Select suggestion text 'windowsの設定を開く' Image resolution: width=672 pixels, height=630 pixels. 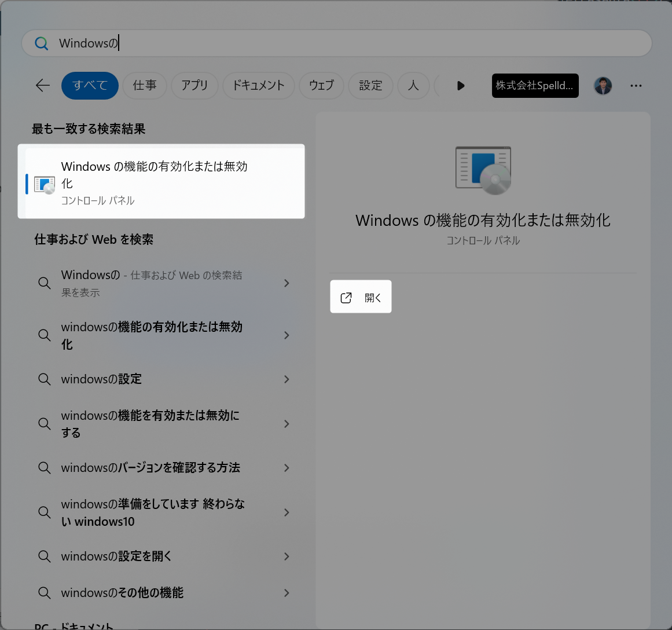(116, 556)
